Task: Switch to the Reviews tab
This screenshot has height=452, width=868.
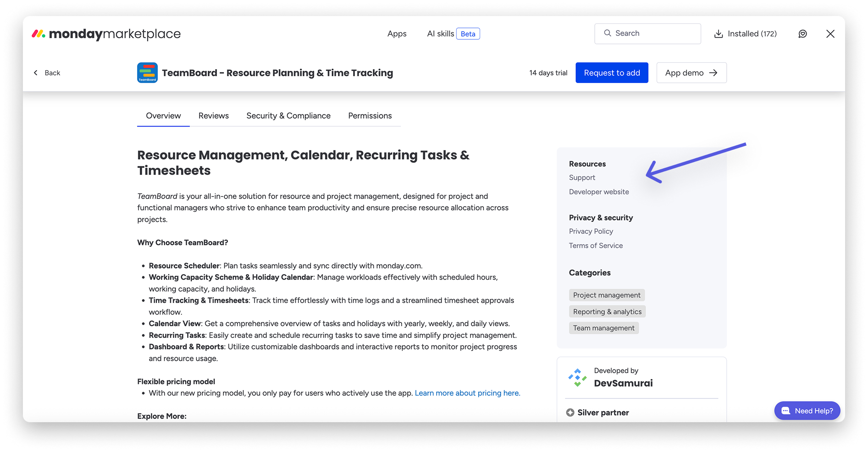Action: [214, 116]
